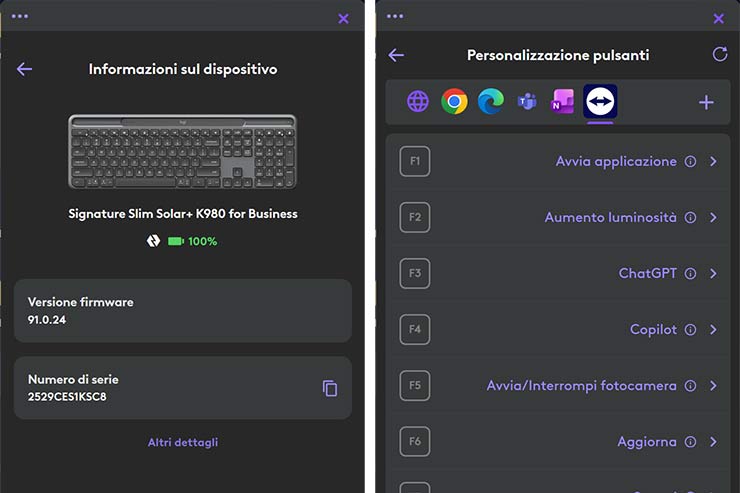Screen dimensions: 740x493
Task: Copy the serial number to clipboard
Action: click(330, 388)
